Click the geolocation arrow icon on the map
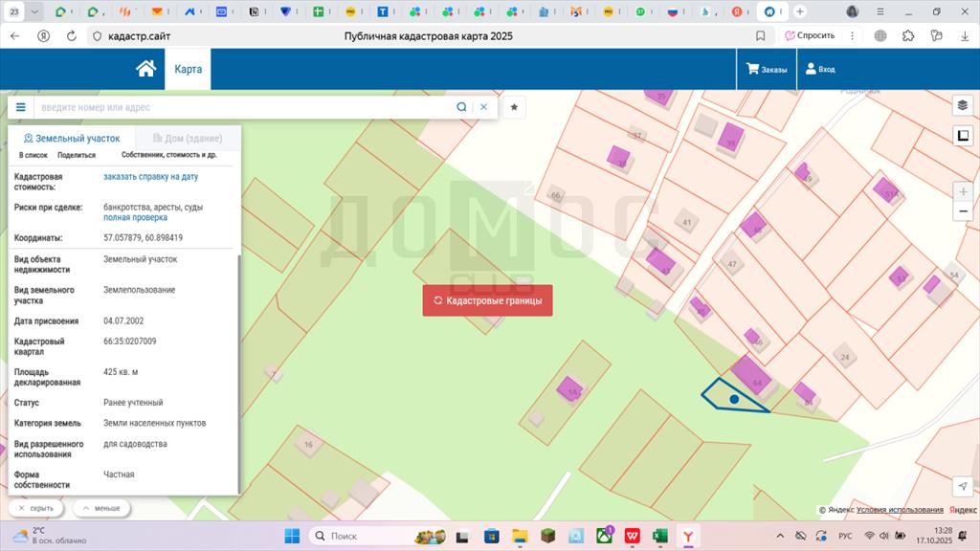 point(963,488)
